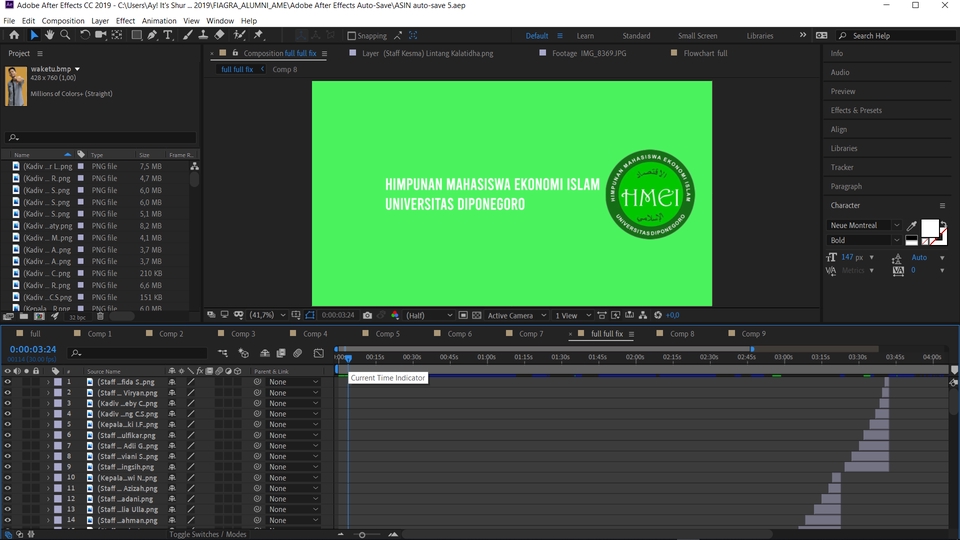960x540 pixels.
Task: Take a snapshot with the camera icon
Action: [367, 315]
